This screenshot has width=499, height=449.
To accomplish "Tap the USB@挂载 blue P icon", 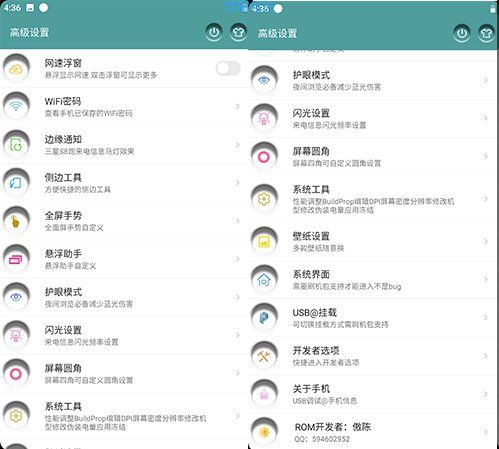I will 264,317.
